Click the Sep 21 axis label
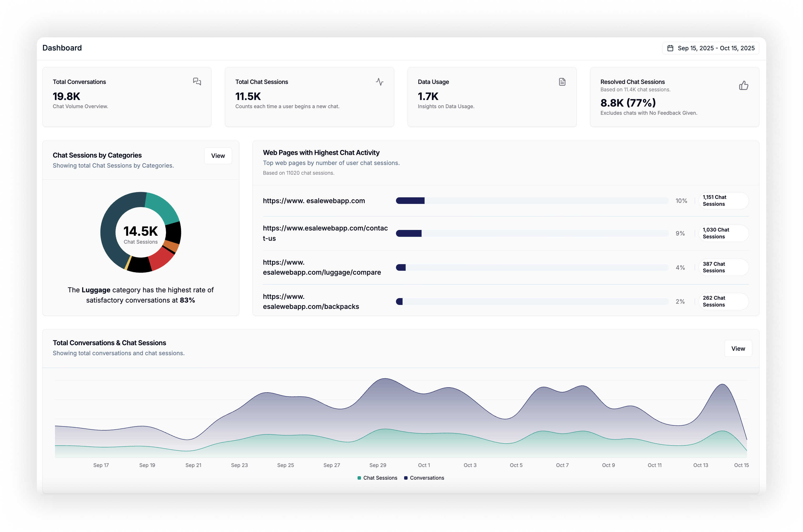This screenshot has height=532, width=803. tap(193, 465)
